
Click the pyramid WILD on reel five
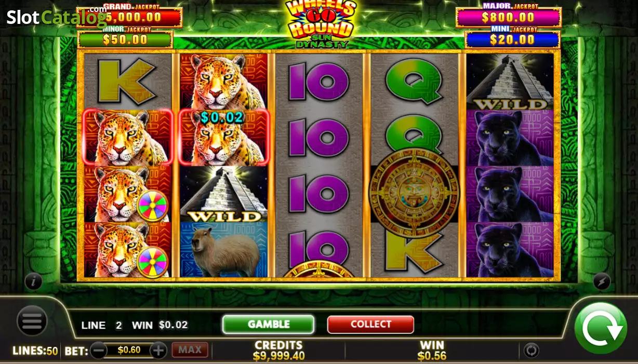point(510,82)
